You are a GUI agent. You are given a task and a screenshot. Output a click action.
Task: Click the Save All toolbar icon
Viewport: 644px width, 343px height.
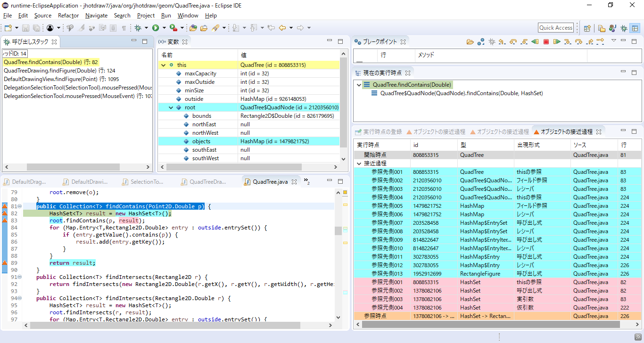pyautogui.click(x=36, y=28)
